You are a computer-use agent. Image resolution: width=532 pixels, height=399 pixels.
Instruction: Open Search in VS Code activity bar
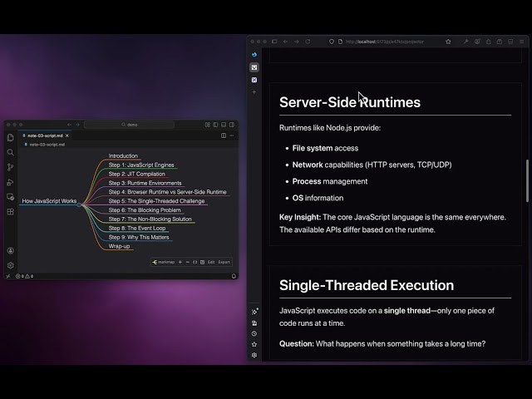[11, 152]
